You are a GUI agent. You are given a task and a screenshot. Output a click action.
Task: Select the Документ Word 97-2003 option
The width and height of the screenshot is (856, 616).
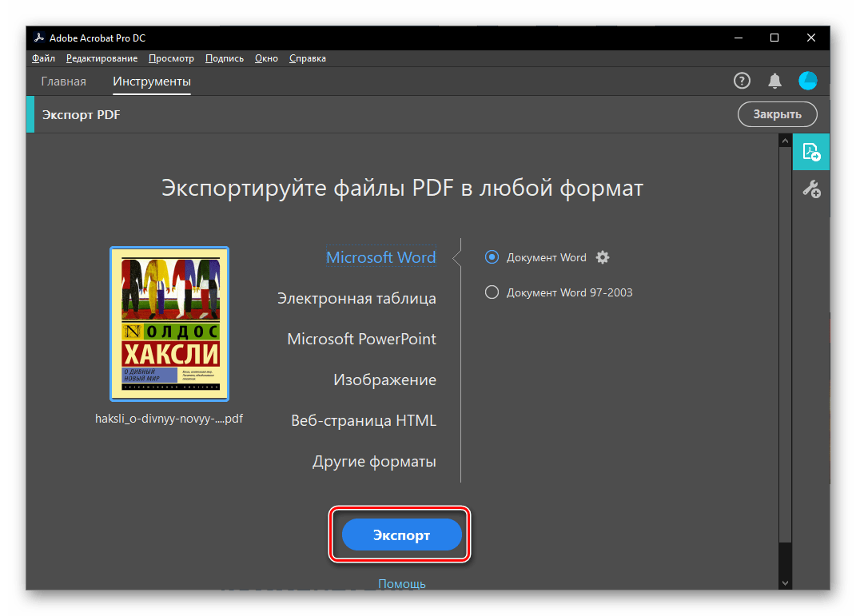[x=492, y=292]
